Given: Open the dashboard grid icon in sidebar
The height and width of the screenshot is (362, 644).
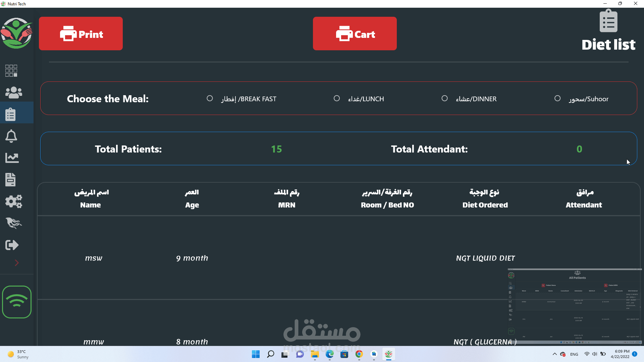Looking at the screenshot, I should coord(11,71).
